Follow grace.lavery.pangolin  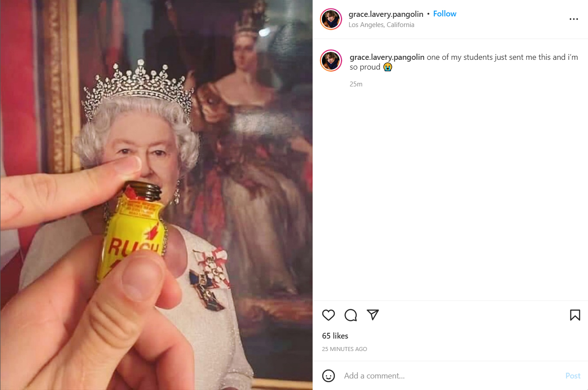[445, 14]
